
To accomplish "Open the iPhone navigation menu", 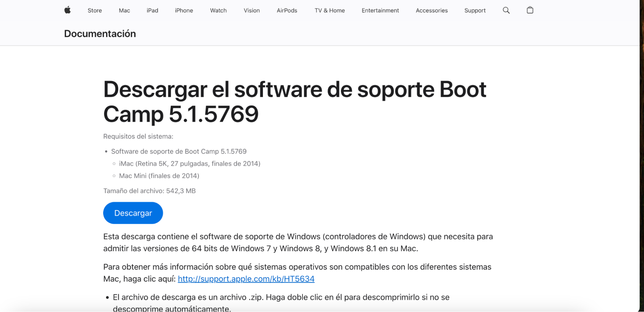I will (x=183, y=10).
